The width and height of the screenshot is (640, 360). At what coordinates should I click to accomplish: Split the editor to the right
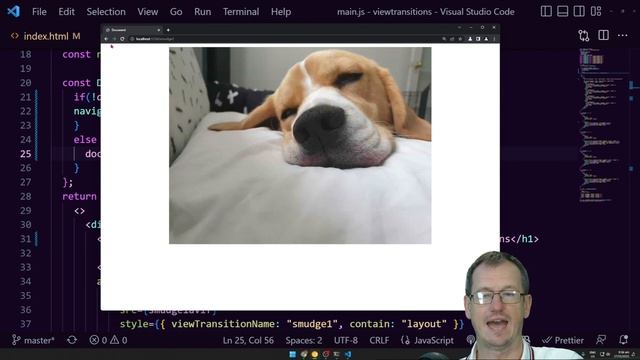pyautogui.click(x=603, y=36)
